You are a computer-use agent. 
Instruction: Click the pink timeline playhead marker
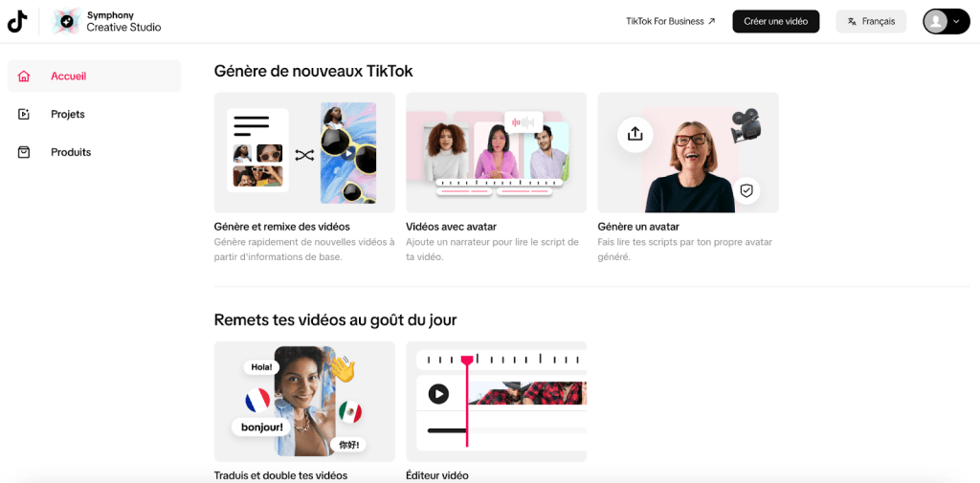pyautogui.click(x=467, y=361)
